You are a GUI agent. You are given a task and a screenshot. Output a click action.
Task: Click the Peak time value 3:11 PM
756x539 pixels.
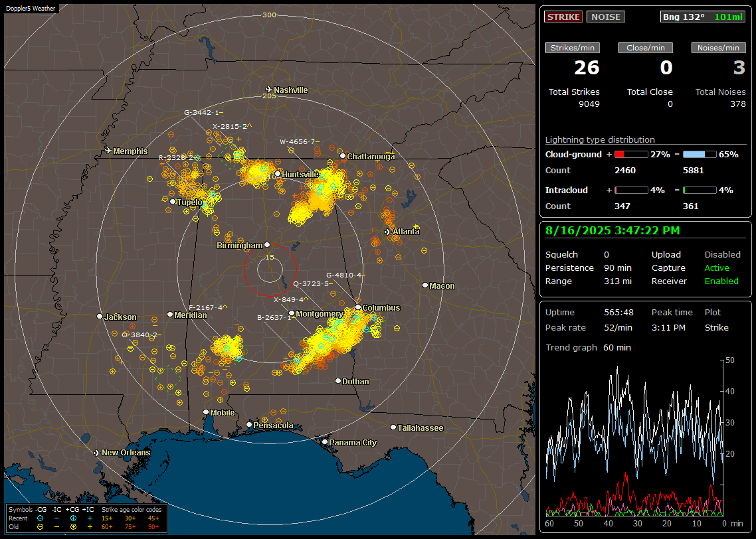pyautogui.click(x=668, y=327)
